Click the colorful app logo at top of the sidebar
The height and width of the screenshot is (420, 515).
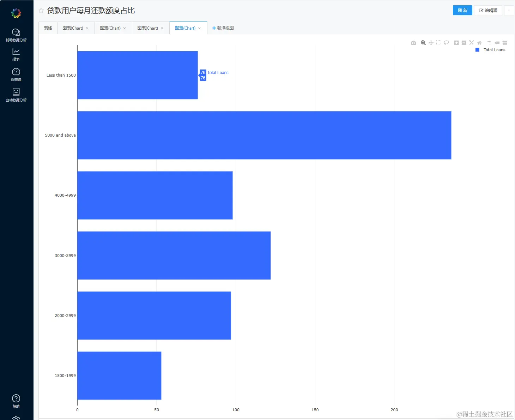coord(16,13)
